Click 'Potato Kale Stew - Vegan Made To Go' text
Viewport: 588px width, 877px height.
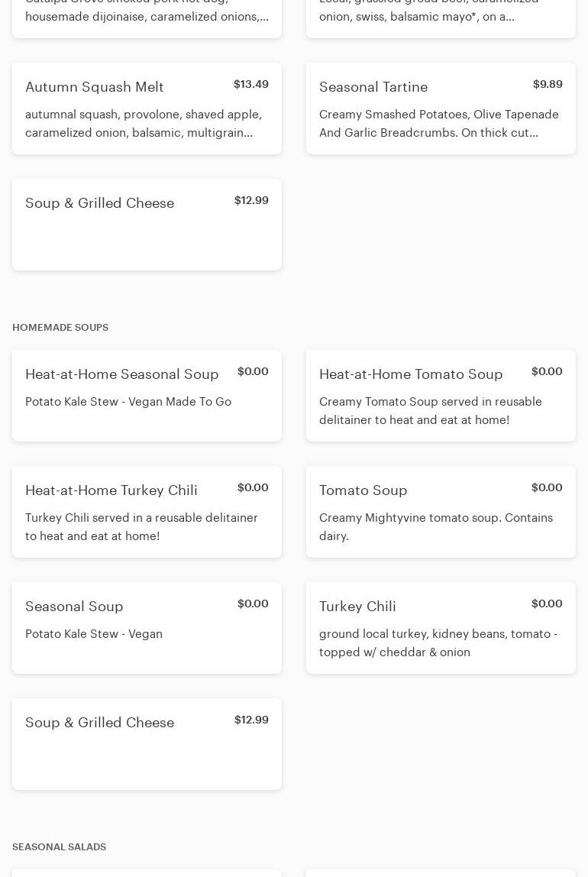128,402
